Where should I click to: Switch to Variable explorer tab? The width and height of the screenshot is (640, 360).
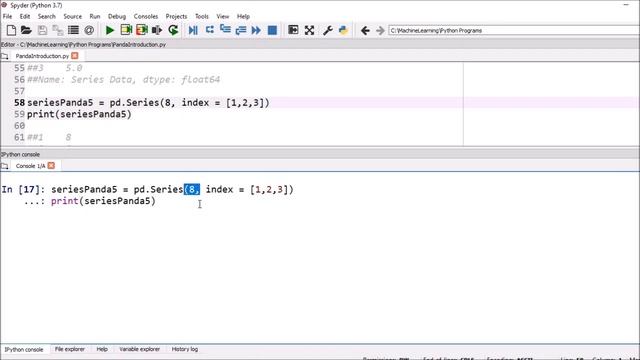pyautogui.click(x=140, y=349)
